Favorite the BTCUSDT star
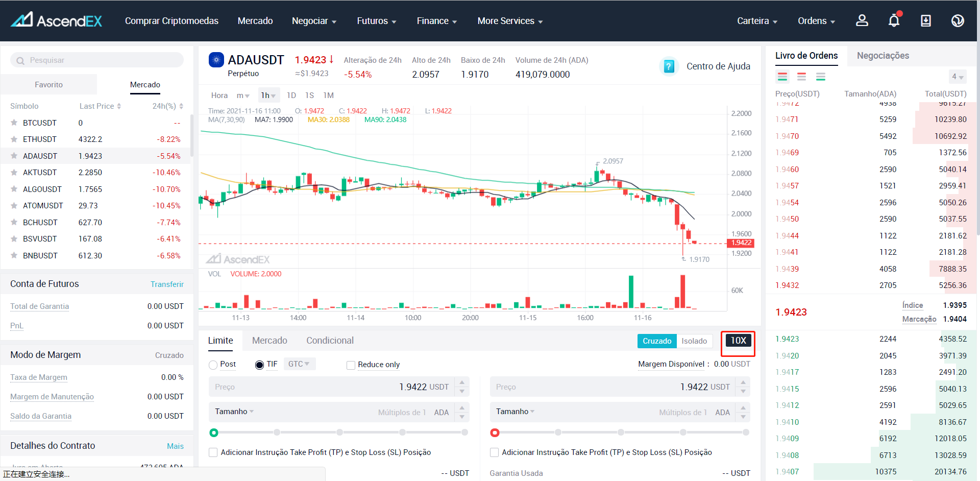The width and height of the screenshot is (980, 481). pyautogui.click(x=14, y=123)
